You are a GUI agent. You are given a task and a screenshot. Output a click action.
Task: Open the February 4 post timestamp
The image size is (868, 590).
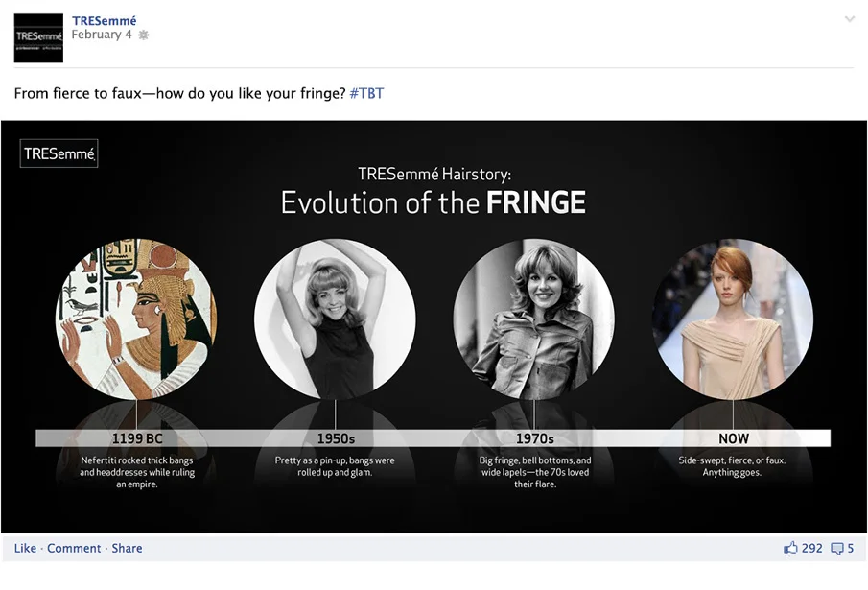(102, 35)
